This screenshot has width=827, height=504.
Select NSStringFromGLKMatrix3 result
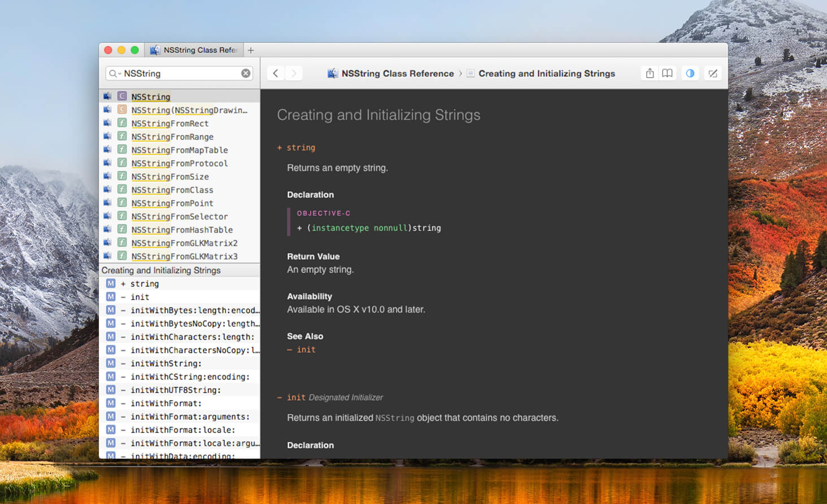[180, 256]
